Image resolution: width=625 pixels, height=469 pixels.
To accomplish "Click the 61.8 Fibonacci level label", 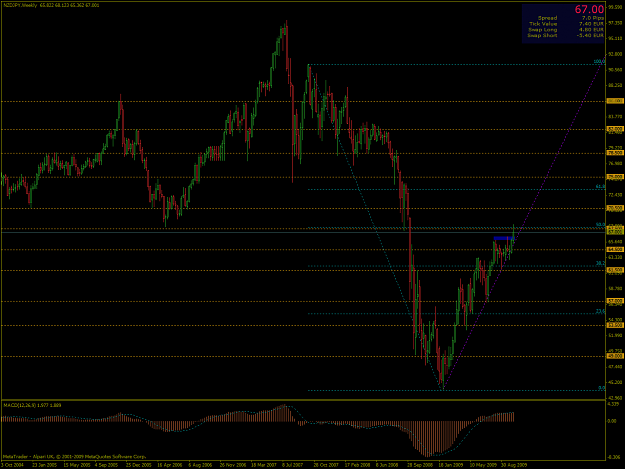I will (600, 186).
